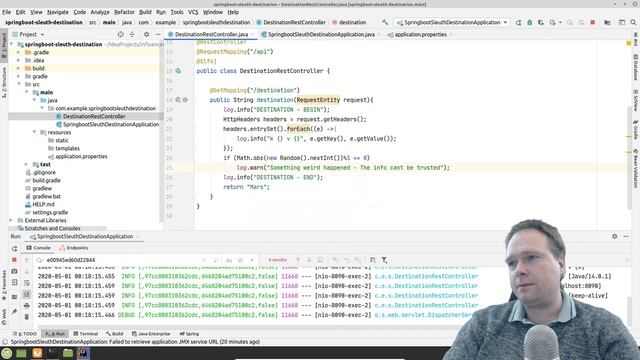
Task: Open the Project view dropdown
Action: pyautogui.click(x=28, y=34)
